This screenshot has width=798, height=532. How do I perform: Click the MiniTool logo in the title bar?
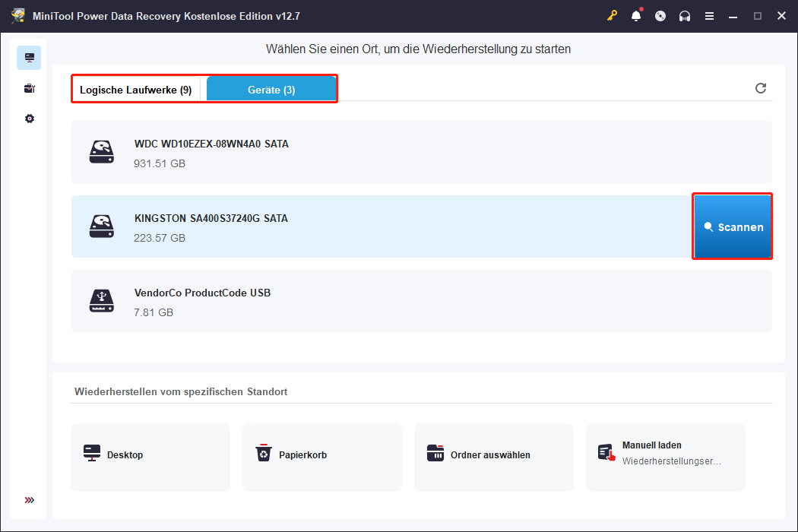click(x=17, y=15)
